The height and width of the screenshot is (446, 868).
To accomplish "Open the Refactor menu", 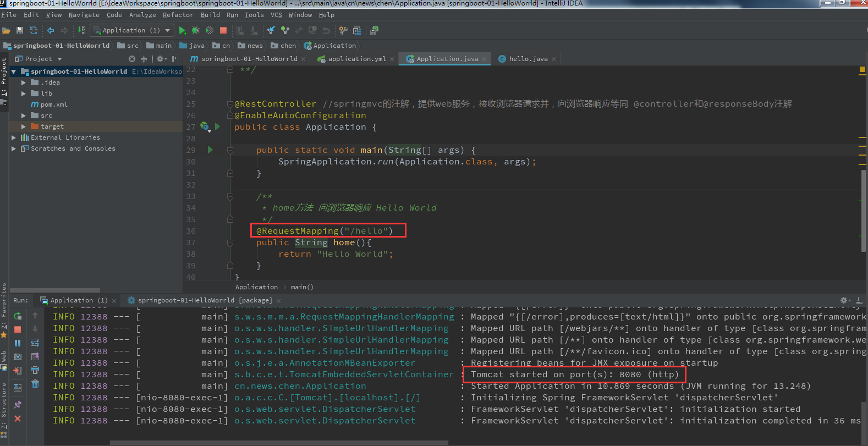I will 178,15.
